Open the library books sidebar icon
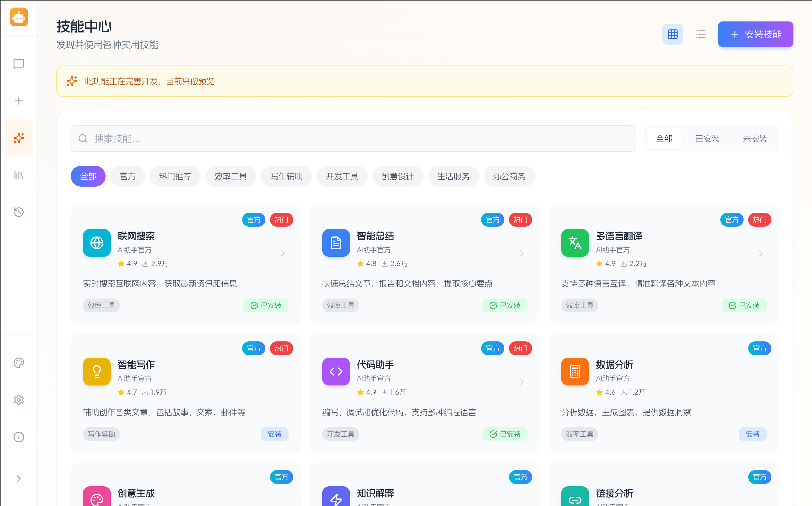 [19, 175]
